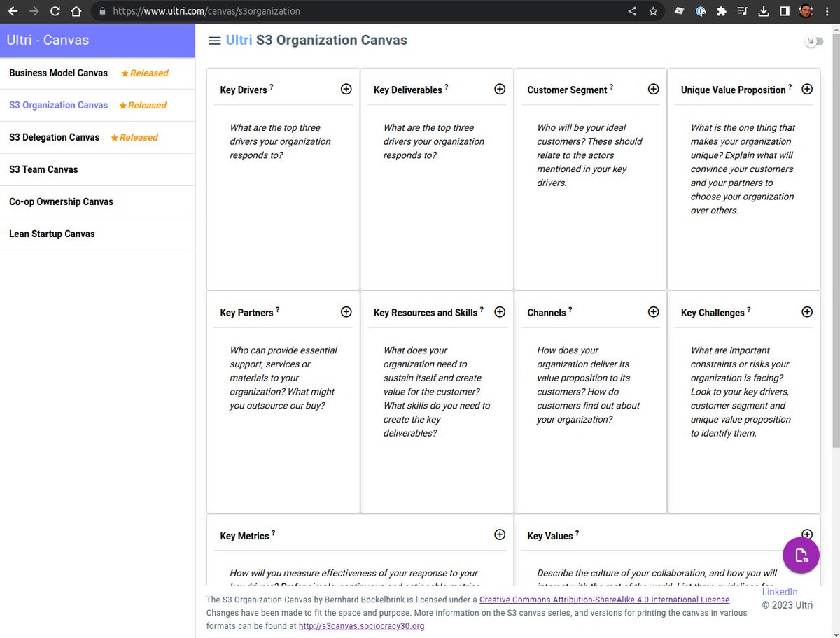
Task: Add item to Customer Segment card
Action: 653,89
